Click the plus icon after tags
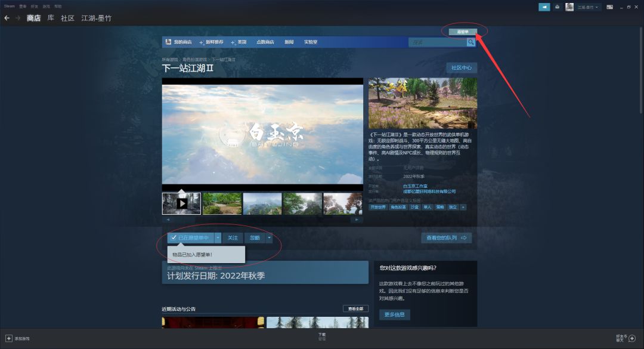644x349 pixels. coord(463,207)
